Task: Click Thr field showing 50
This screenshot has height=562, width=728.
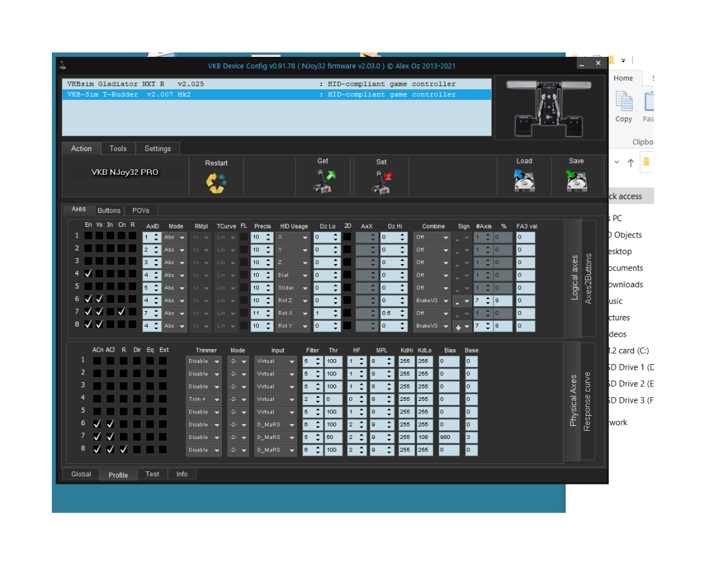Action: [334, 437]
